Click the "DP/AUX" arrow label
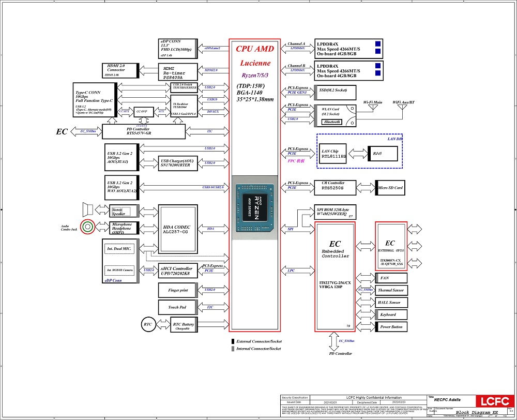 tap(213, 112)
